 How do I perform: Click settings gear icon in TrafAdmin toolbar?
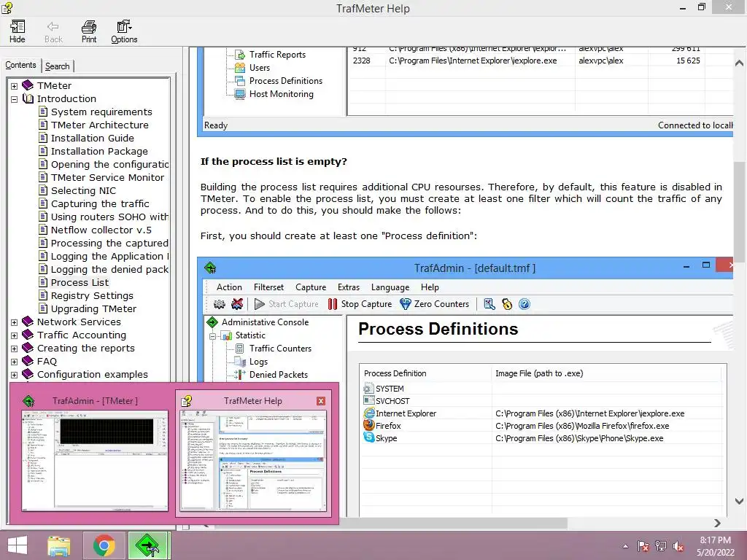[x=220, y=304]
